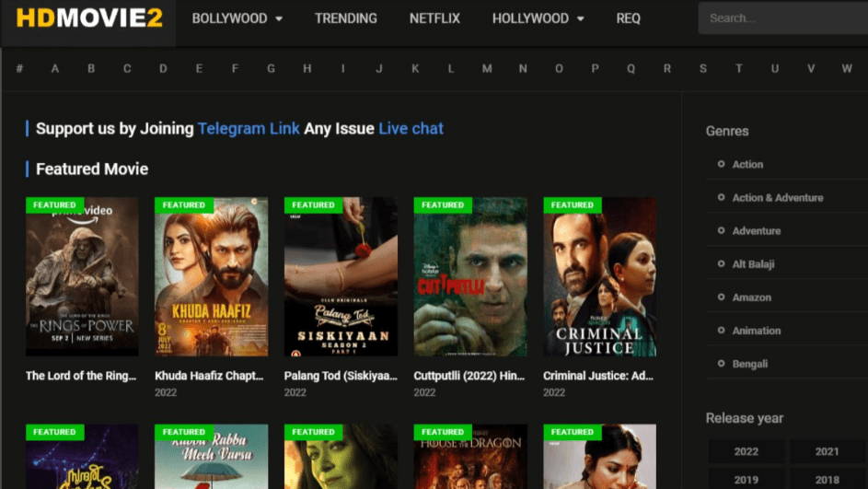Filter titles by letter L
The width and height of the screenshot is (868, 489).
[x=451, y=69]
